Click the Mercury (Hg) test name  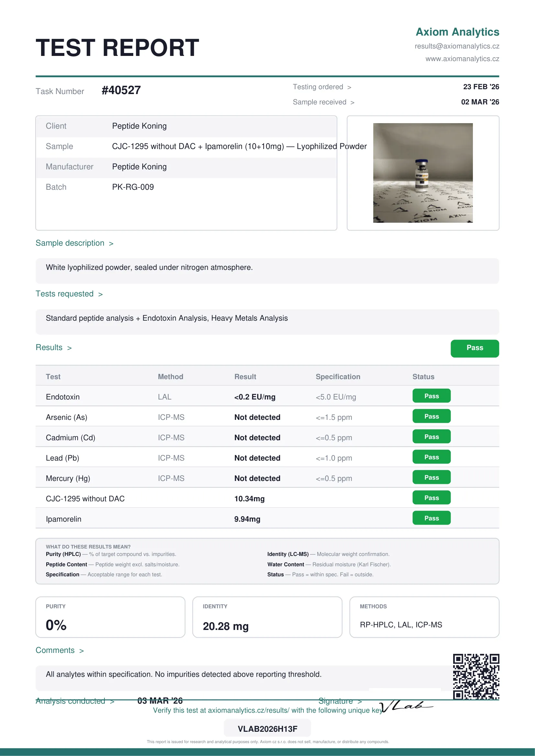(68, 478)
